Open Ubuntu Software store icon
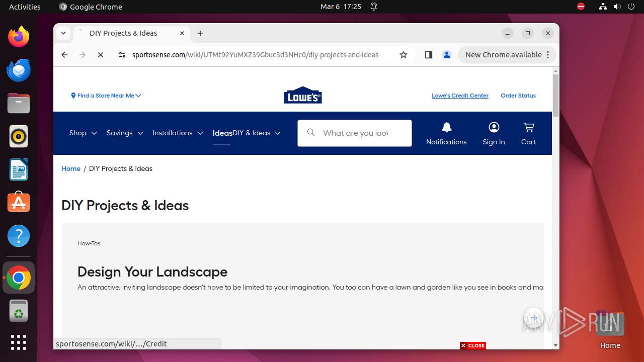This screenshot has height=362, width=644. pos(19,203)
